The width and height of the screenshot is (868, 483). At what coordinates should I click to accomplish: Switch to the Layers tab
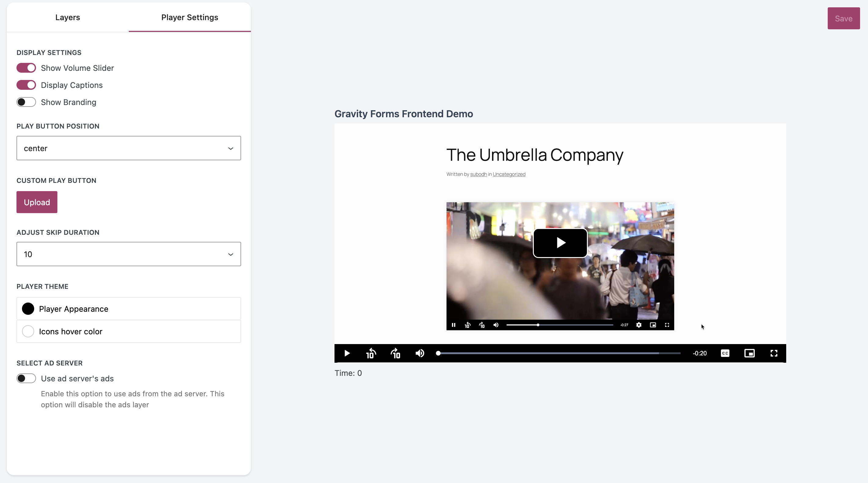pos(67,17)
